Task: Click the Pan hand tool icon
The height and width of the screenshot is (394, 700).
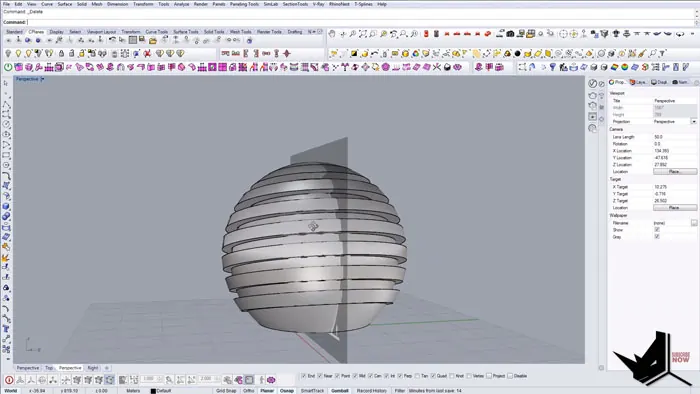Action: 332,33
